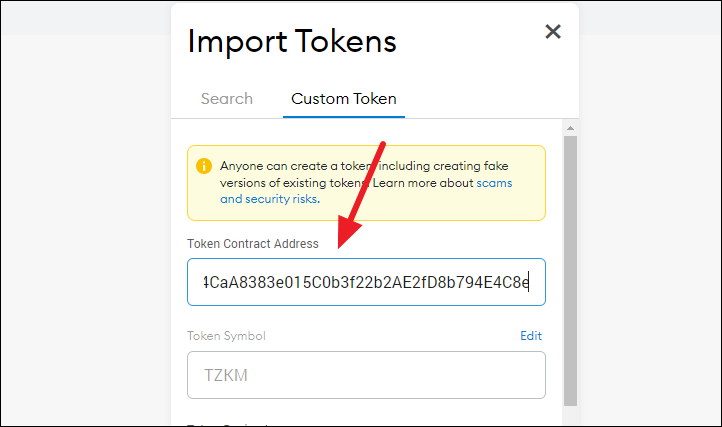Open the blue 'scams' link
This screenshot has height=427, width=722.
(x=494, y=183)
